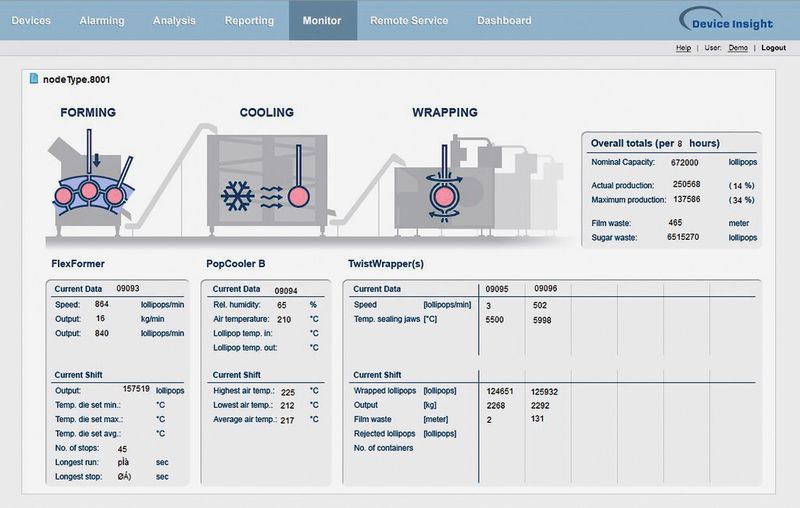Image resolution: width=800 pixels, height=508 pixels.
Task: Click the FORMING heading
Action: (88, 112)
